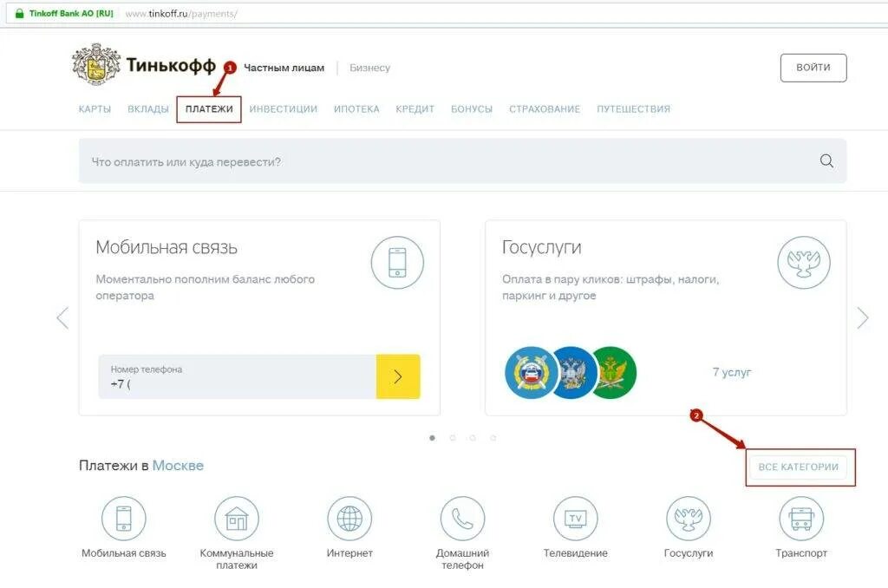Open the Мобильная связь category icon
Image resolution: width=888 pixels, height=588 pixels.
123,519
